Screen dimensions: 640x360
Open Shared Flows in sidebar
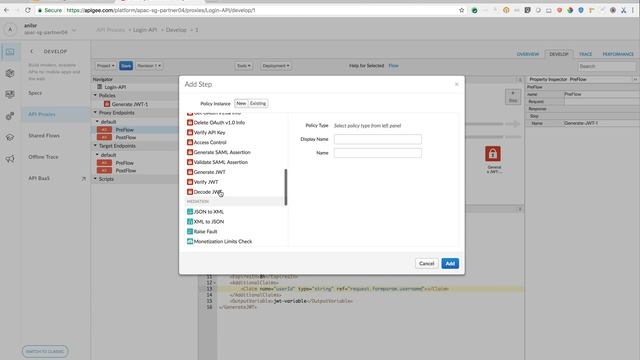44,136
